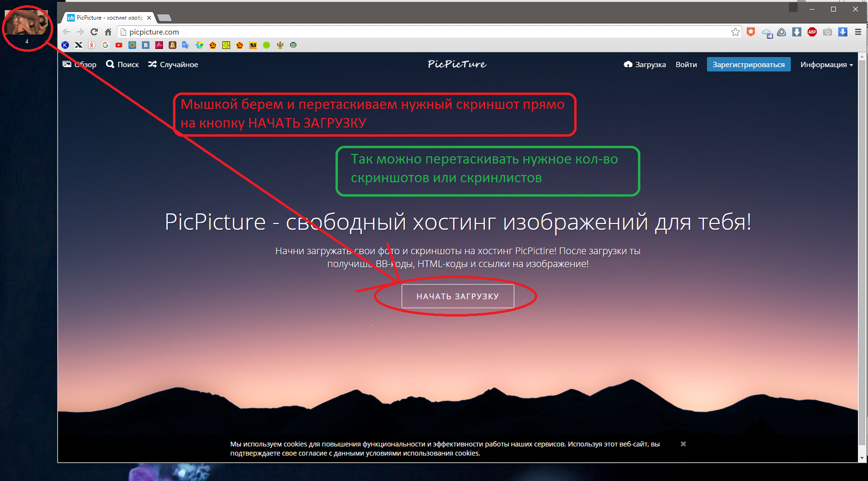Open the black X bookmark

[79, 45]
